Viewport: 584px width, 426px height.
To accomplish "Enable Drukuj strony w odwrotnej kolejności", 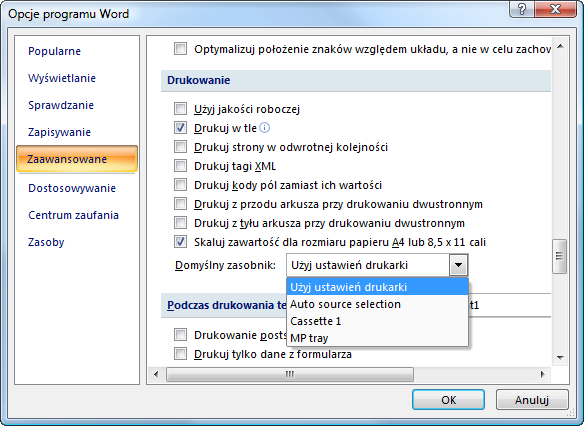I will 181,147.
